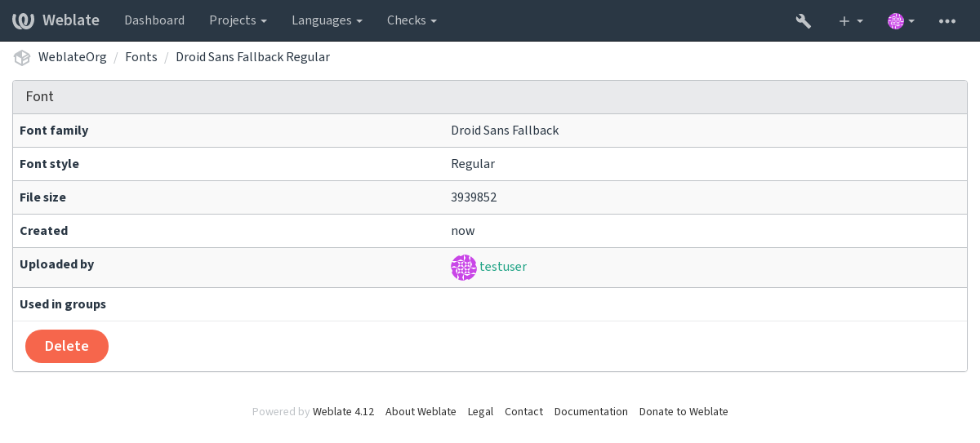Open the three-dots more menu
This screenshot has height=443, width=980.
[947, 20]
